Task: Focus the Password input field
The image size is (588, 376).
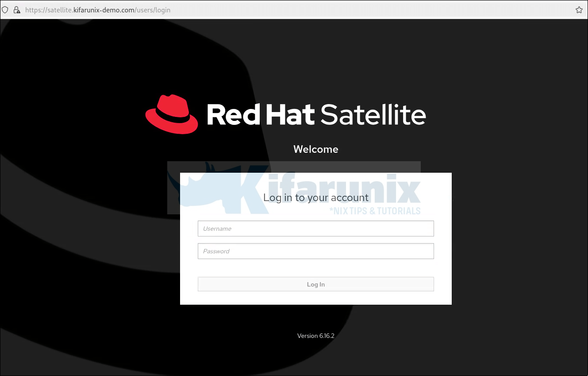Action: pyautogui.click(x=315, y=251)
